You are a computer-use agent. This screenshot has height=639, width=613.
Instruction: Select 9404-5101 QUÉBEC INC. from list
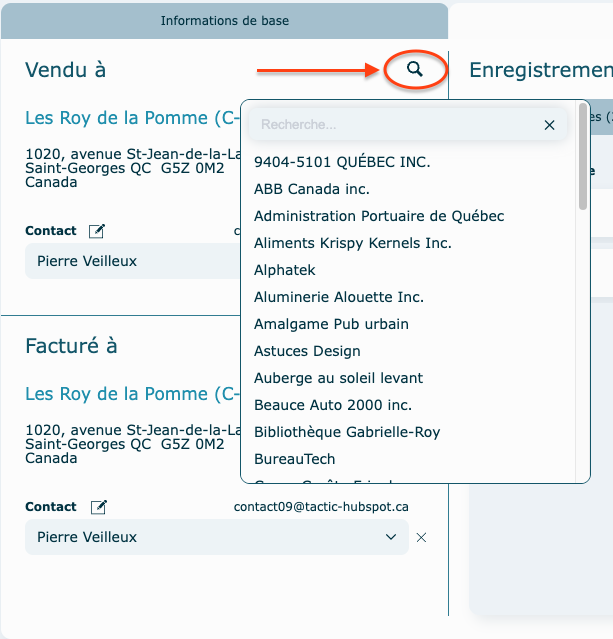coord(342,162)
